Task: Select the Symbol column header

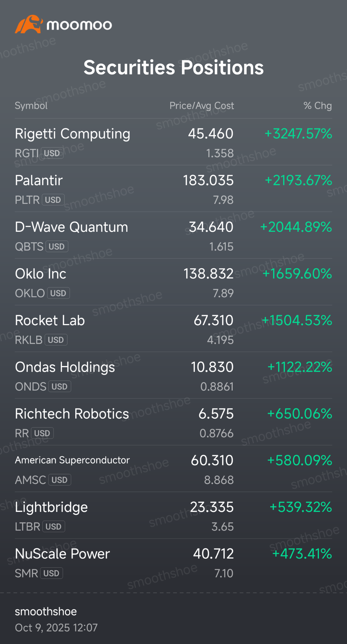Action: click(31, 106)
